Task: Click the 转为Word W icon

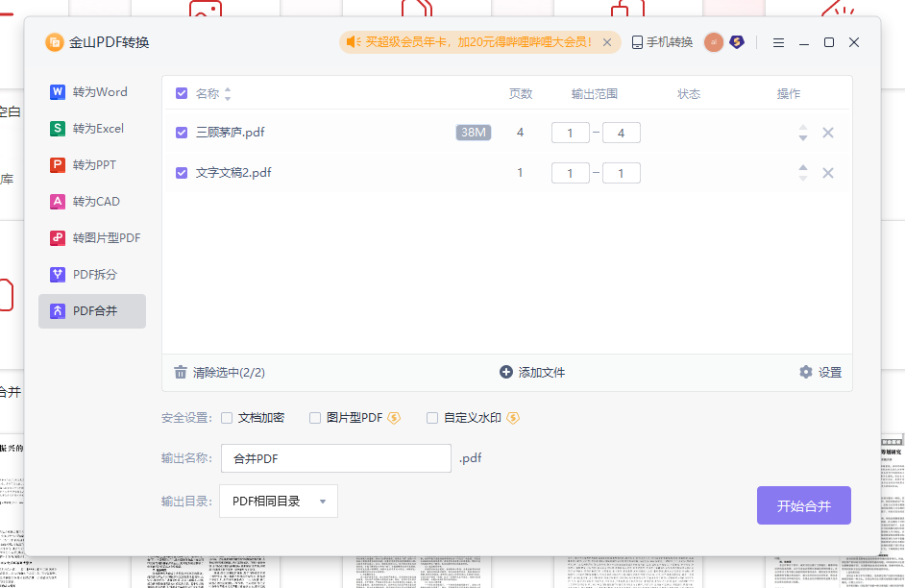Action: coord(57,92)
